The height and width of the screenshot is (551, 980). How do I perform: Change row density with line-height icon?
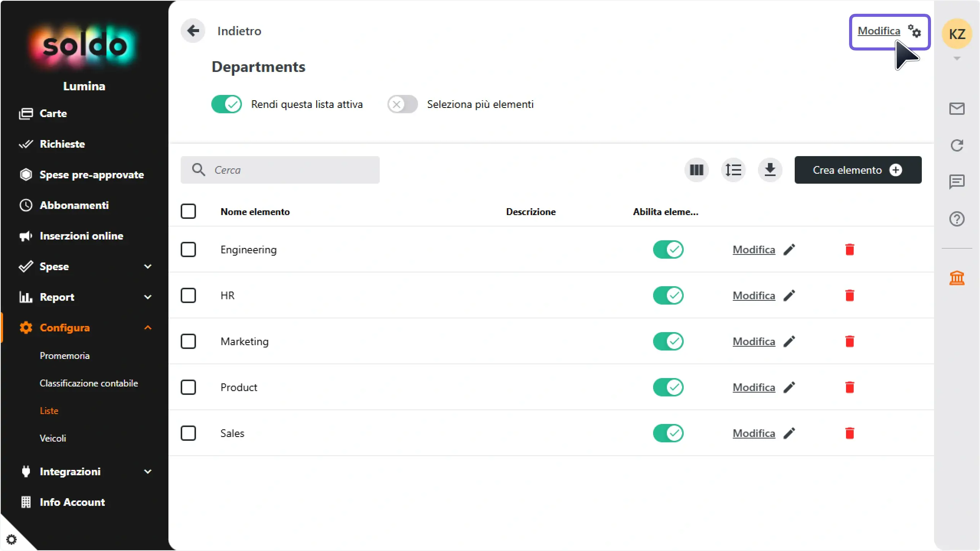[733, 170]
